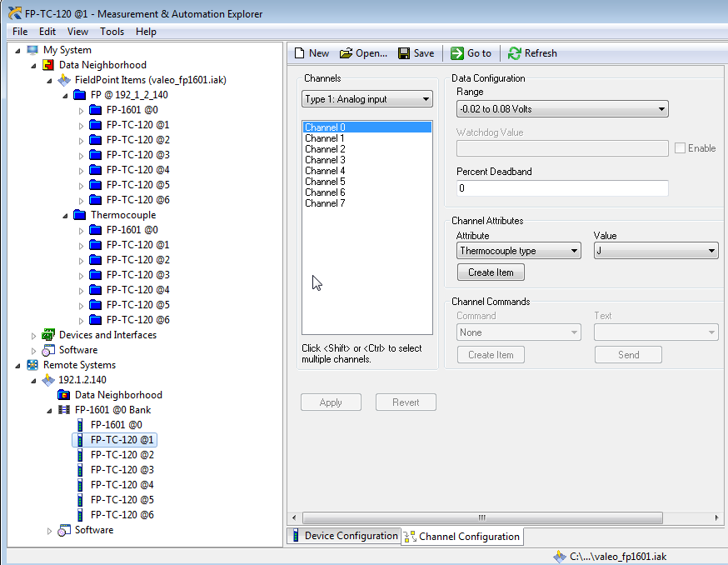Click the Percent Deadband input field
Image resolution: width=728 pixels, height=565 pixels.
click(x=562, y=188)
